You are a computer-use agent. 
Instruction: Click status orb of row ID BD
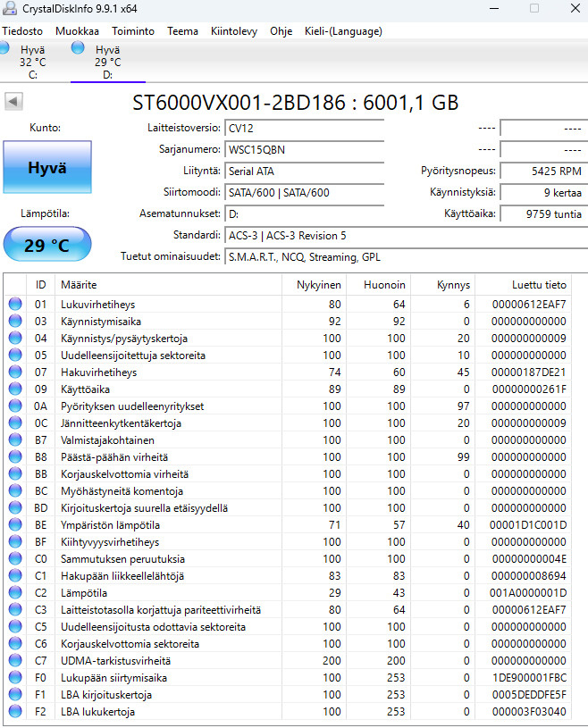[x=15, y=507]
